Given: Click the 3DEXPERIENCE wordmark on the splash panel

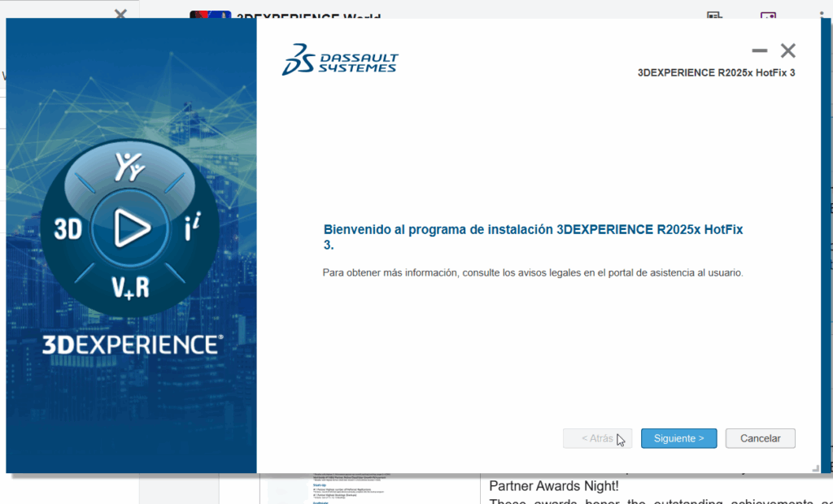Looking at the screenshot, I should (x=133, y=344).
